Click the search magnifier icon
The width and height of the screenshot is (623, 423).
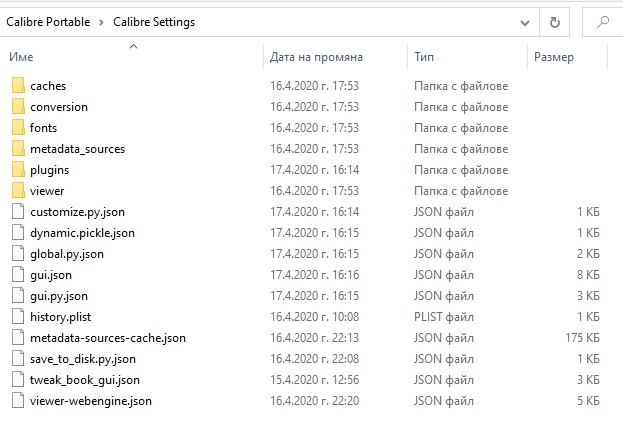pos(603,21)
